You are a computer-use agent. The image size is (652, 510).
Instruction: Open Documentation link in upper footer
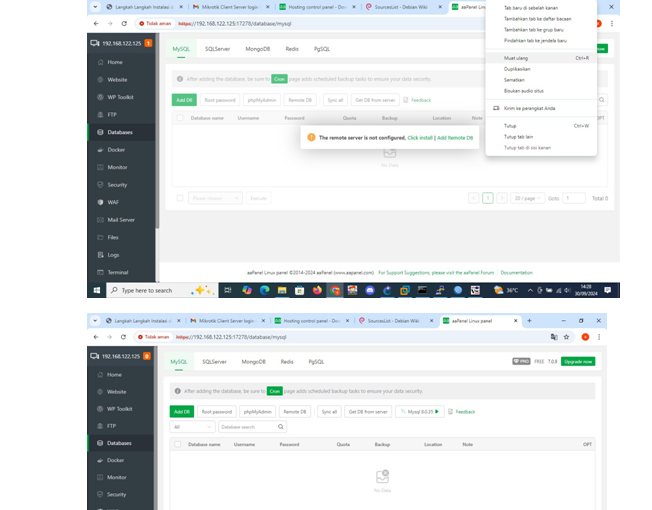[x=516, y=273]
